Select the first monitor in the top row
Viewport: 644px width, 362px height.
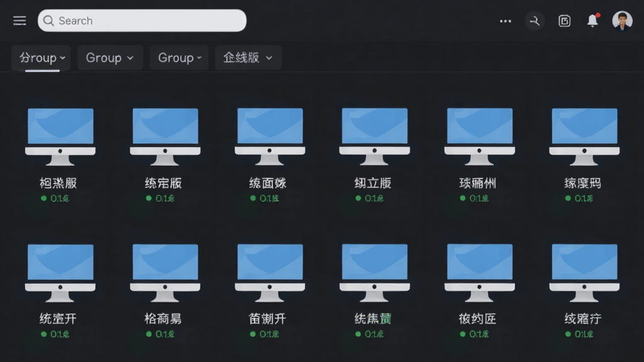60,136
